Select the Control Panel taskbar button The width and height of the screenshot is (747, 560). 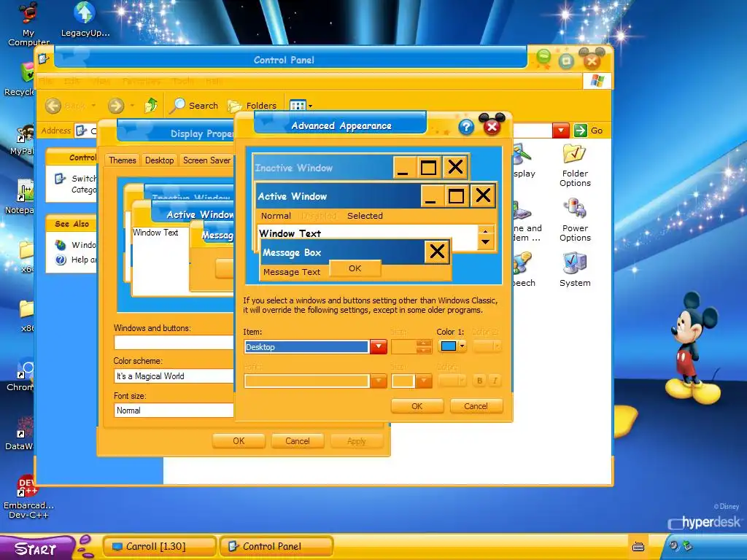[x=275, y=546]
